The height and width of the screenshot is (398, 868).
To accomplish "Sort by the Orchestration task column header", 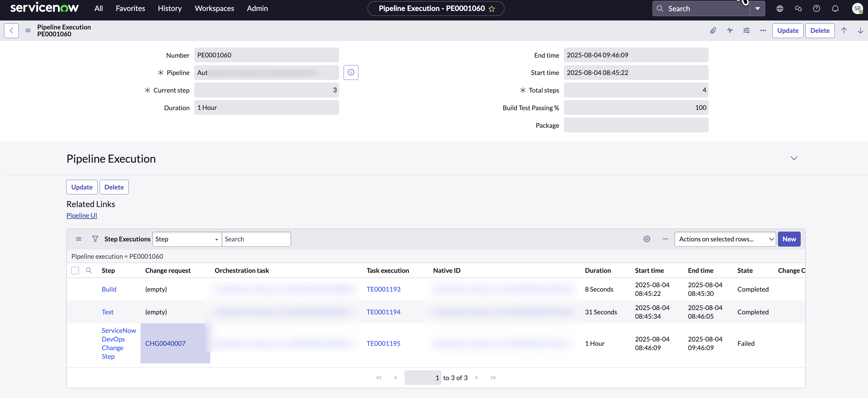I will pos(242,270).
